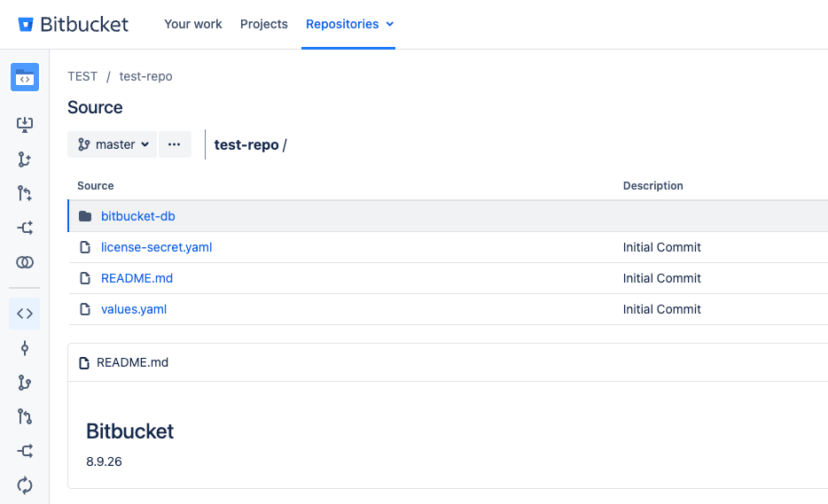Click Initial Commit for values.yaml
Screen dimensions: 828x504
tap(661, 309)
